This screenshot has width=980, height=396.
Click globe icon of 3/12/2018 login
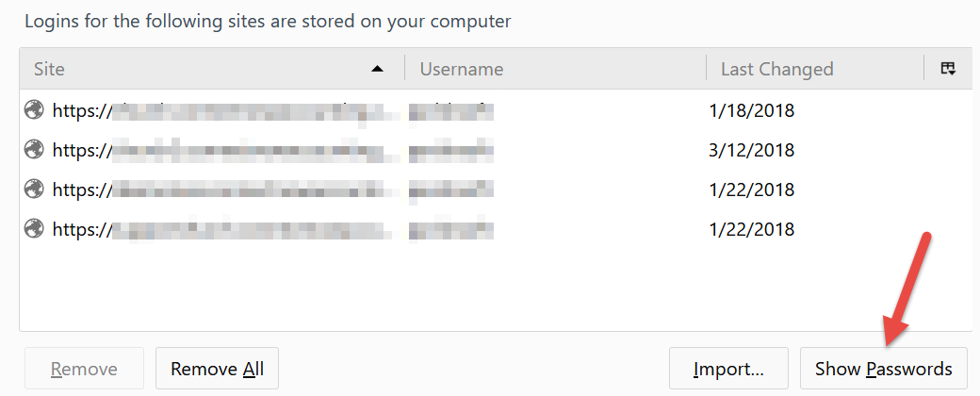34,150
